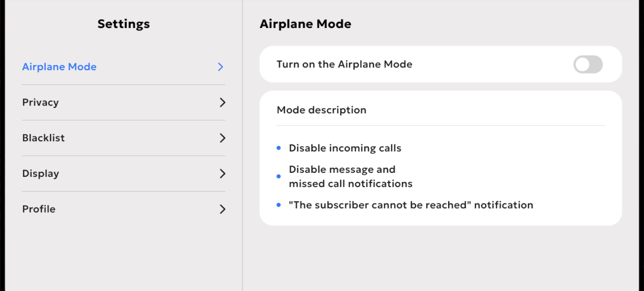The width and height of the screenshot is (644, 291).
Task: Click the 'Disable incoming calls' text
Action: [345, 148]
